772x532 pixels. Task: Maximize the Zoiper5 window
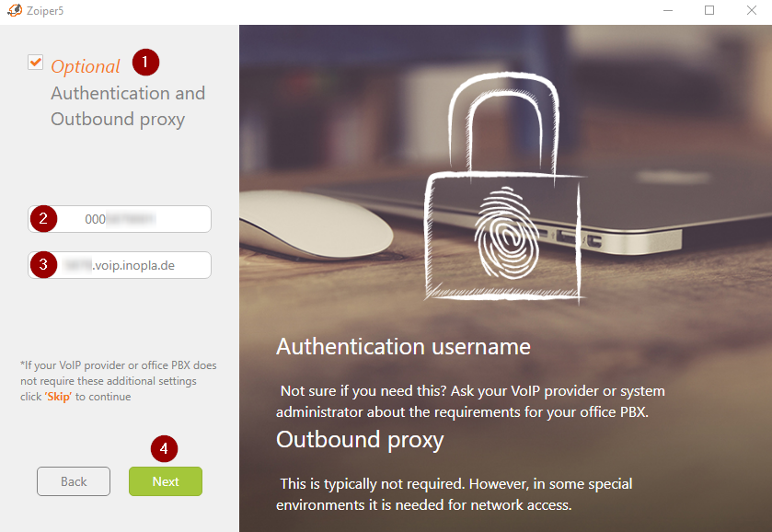pyautogui.click(x=709, y=10)
